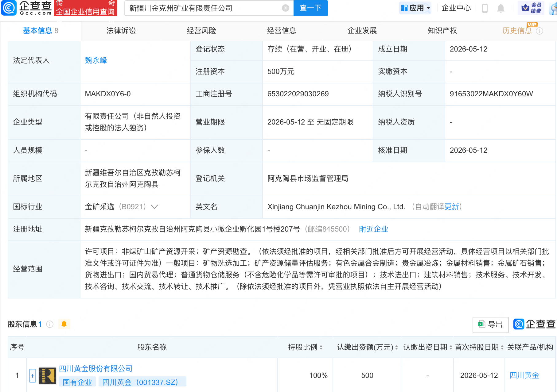Select registration number 653022029030269
557x392 pixels.
coord(298,94)
